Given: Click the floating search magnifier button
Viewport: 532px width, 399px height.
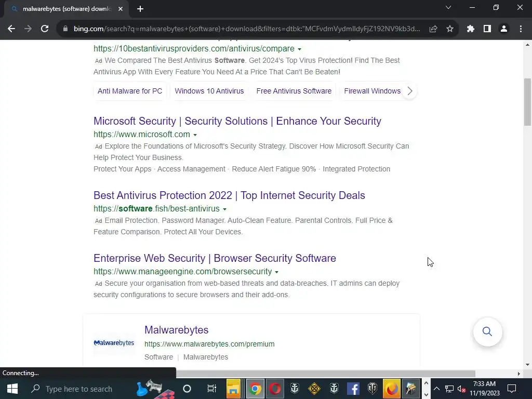Looking at the screenshot, I should 487,331.
